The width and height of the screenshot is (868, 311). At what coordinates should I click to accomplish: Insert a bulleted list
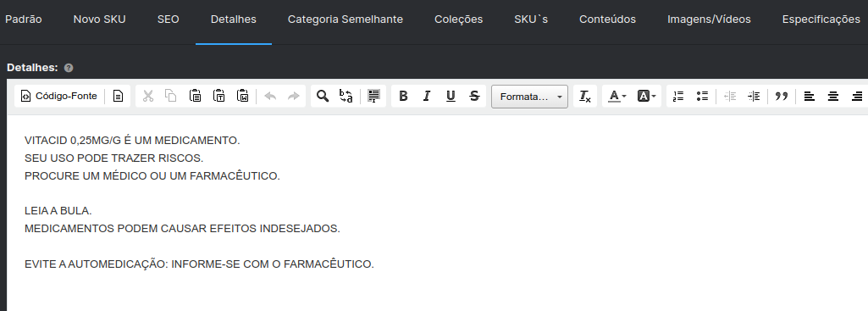coord(702,96)
